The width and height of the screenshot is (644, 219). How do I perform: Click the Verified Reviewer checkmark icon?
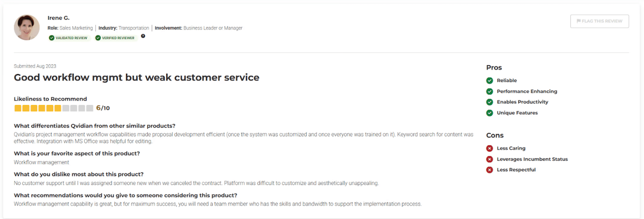click(98, 38)
